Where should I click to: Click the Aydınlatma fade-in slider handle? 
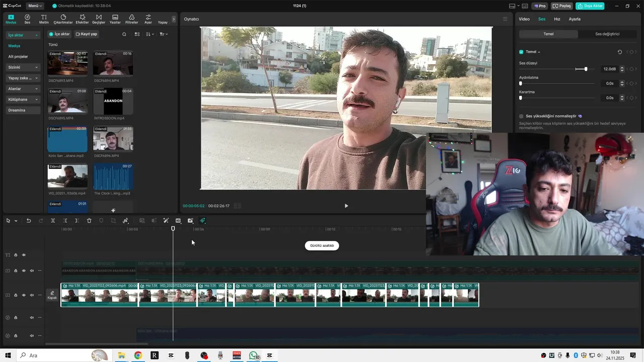click(520, 83)
